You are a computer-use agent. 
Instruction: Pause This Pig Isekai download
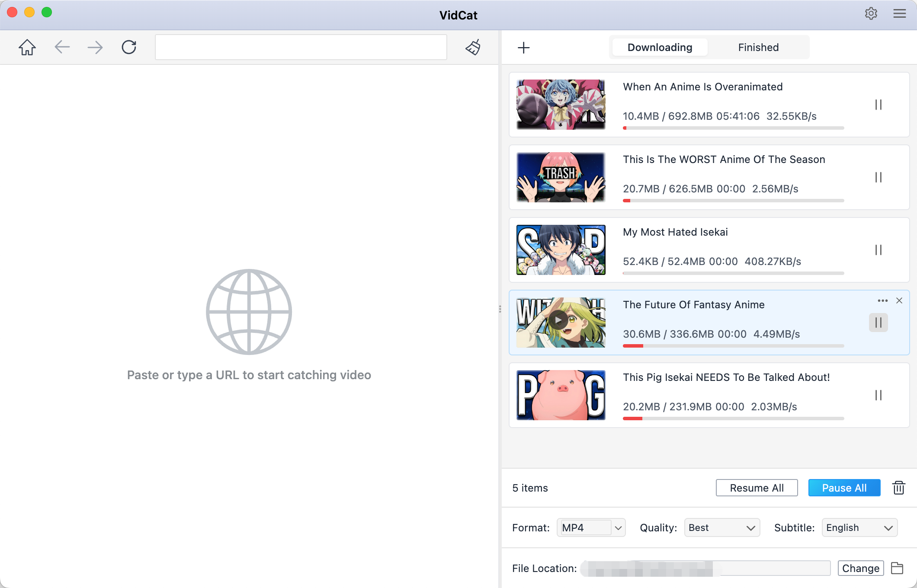879,395
